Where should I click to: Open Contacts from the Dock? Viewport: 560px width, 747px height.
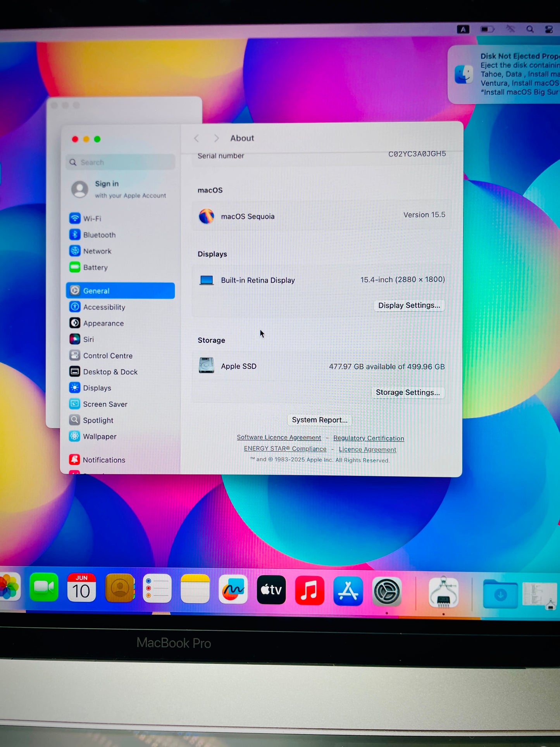(x=120, y=588)
